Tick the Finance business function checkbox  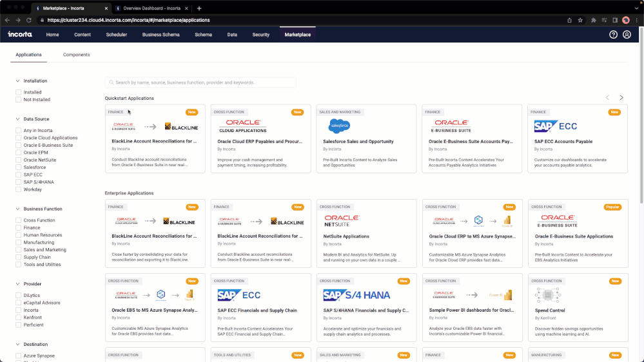pos(19,228)
